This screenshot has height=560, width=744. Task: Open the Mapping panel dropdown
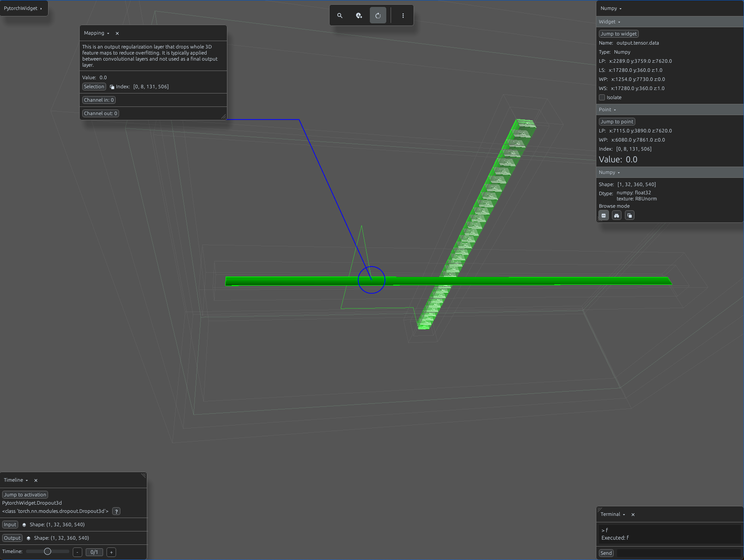[x=97, y=33]
